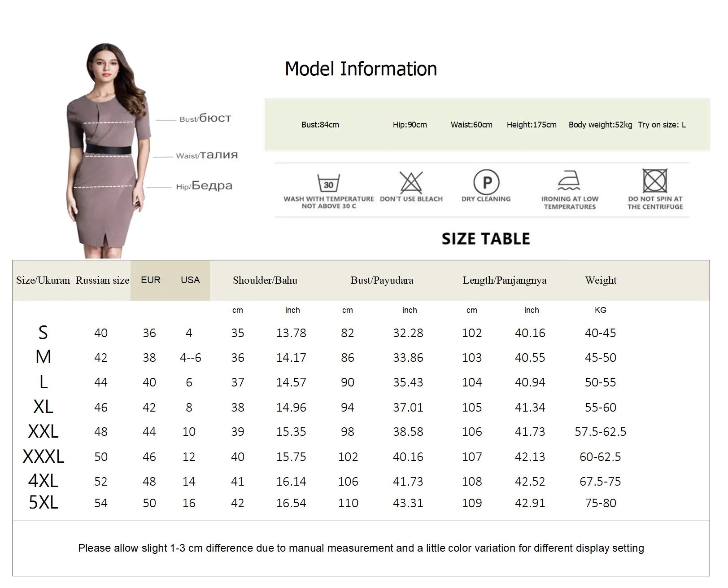Screen dimensions: 728x588
Task: Select the Bust:84cm model measurement
Action: click(320, 125)
